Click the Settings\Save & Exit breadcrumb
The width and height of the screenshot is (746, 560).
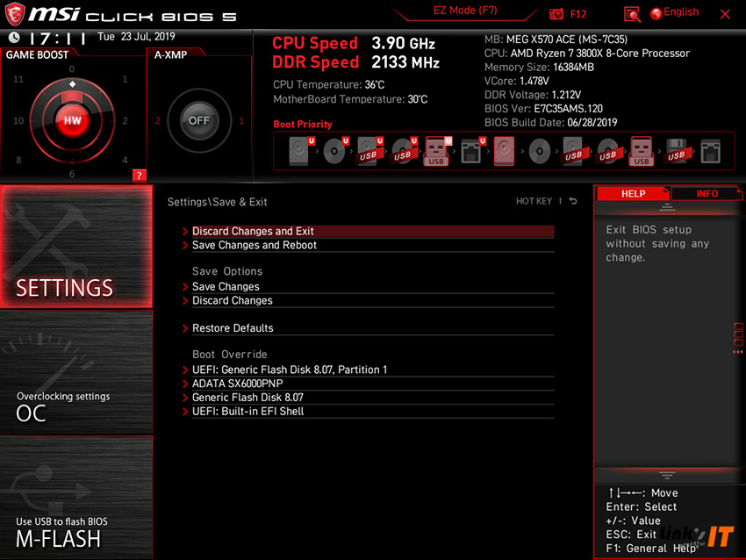click(217, 202)
